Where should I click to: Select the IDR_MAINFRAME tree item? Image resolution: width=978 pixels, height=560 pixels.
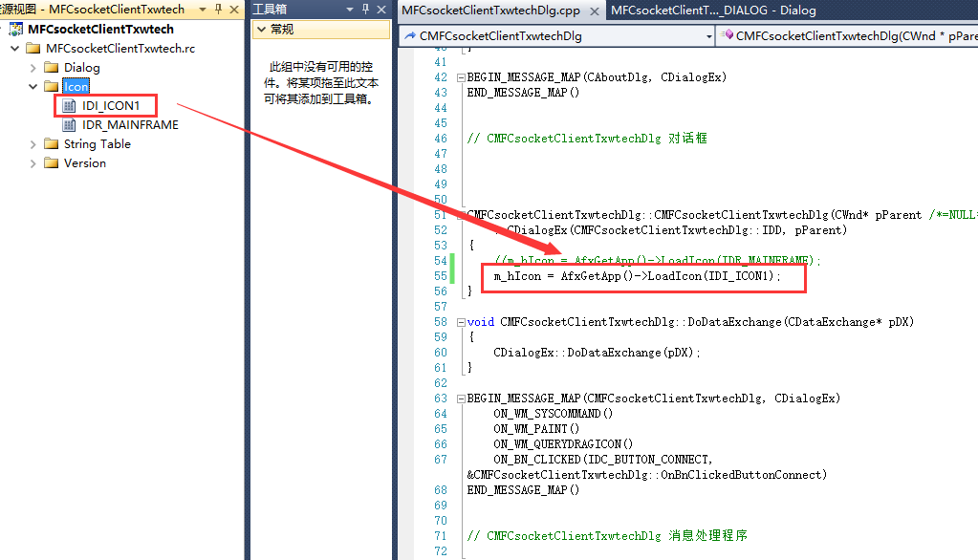(x=130, y=125)
